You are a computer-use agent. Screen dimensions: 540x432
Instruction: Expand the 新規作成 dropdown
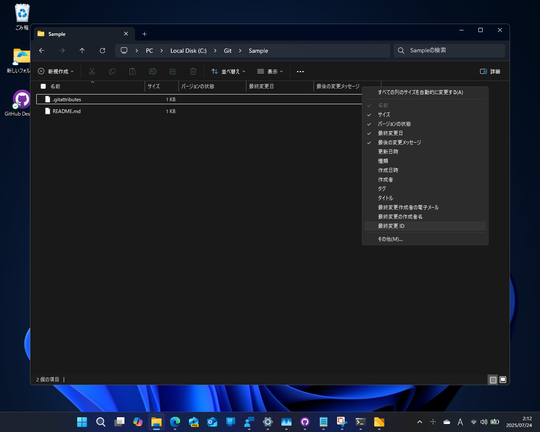pos(56,71)
